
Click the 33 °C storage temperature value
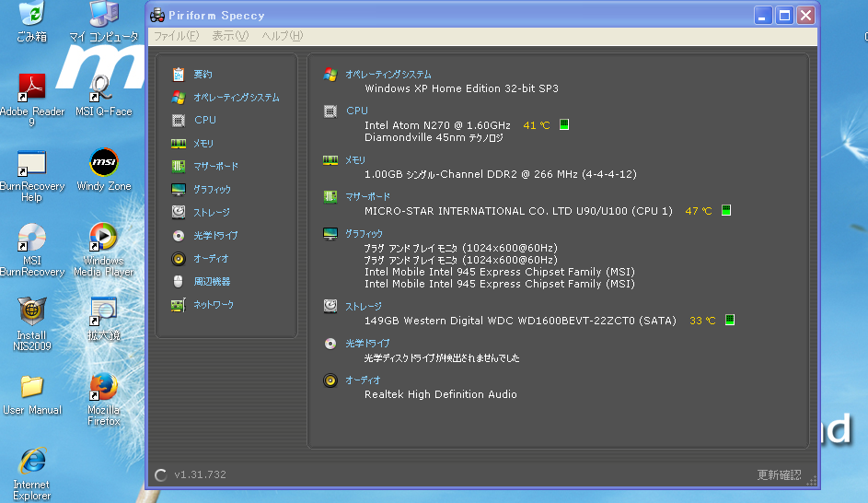[702, 321]
